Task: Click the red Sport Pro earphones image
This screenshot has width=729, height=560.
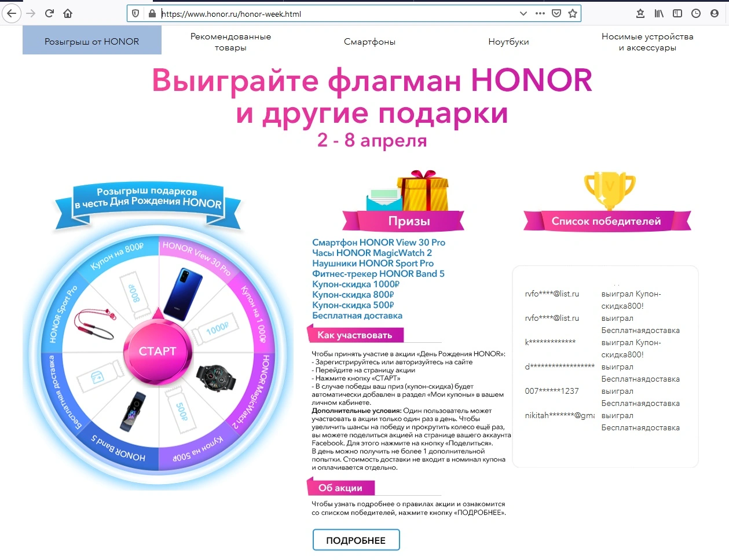Action: 96,324
